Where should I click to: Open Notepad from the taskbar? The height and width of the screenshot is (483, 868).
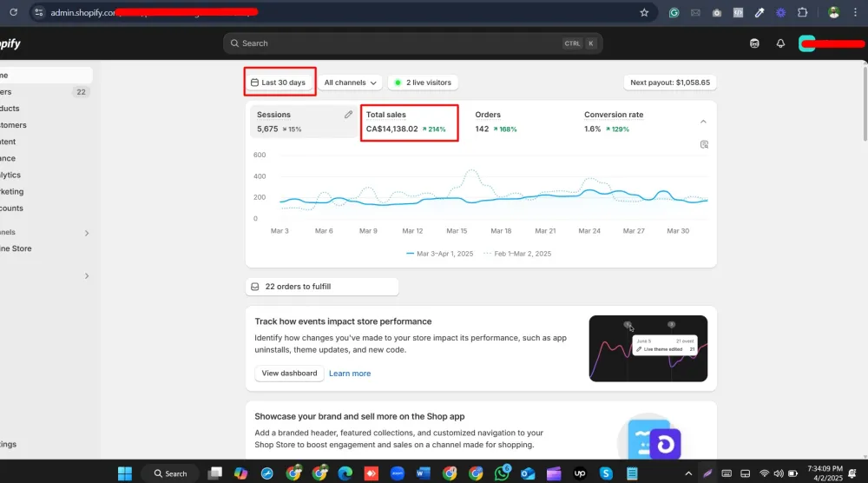[632, 473]
